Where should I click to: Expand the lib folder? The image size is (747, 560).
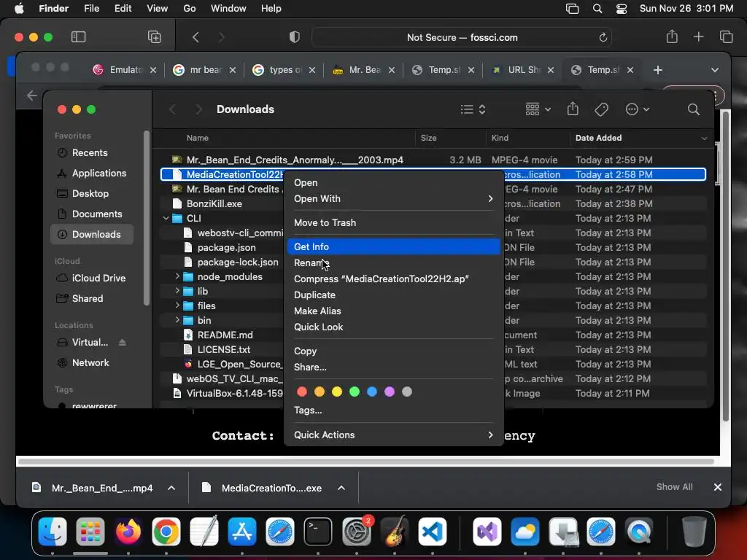pyautogui.click(x=177, y=291)
